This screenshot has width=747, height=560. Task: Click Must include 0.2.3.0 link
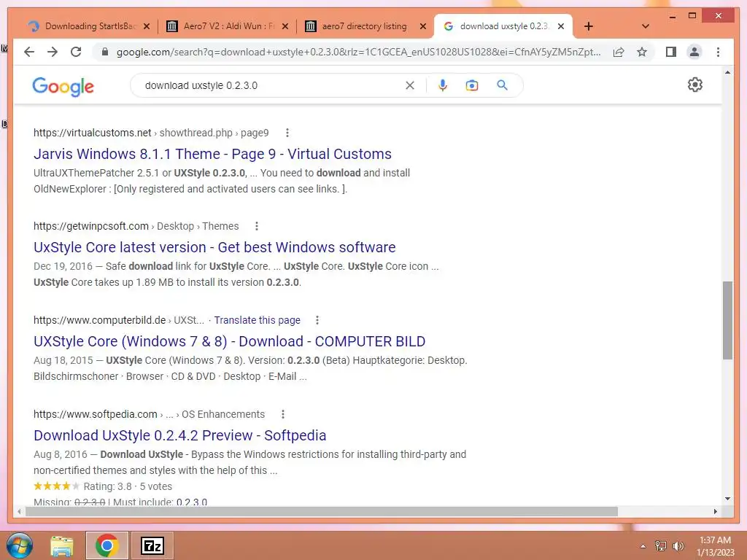tap(192, 502)
